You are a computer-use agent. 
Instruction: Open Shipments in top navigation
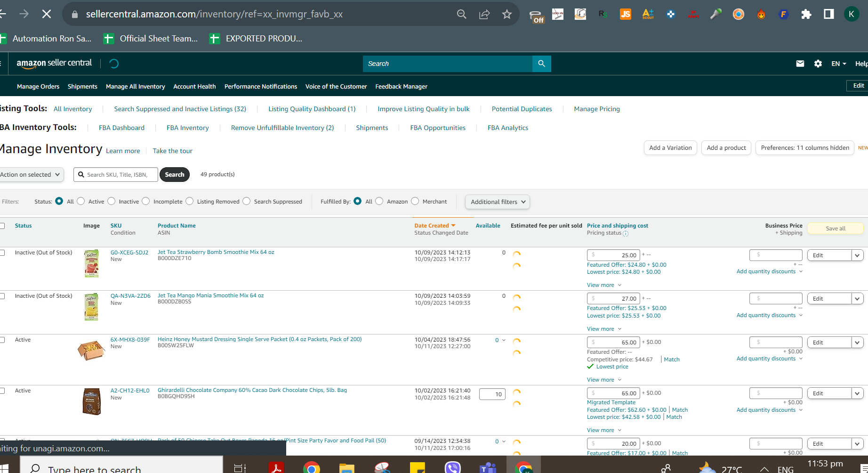(x=82, y=86)
